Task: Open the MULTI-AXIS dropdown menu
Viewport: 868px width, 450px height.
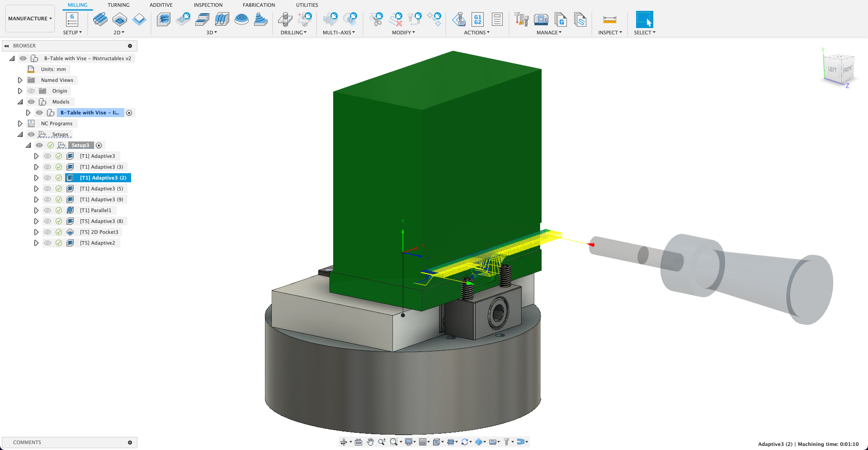Action: (339, 33)
